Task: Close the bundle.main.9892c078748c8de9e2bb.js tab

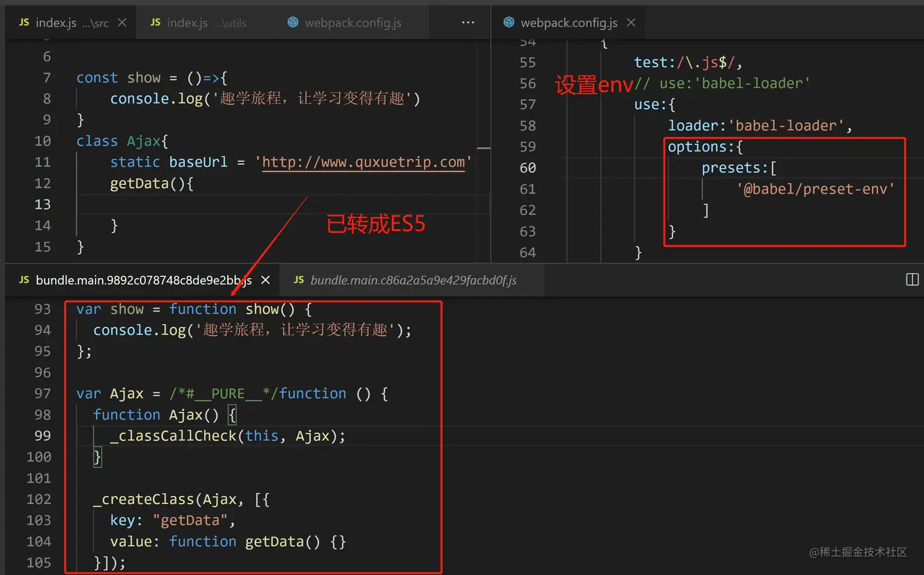Action: point(266,280)
